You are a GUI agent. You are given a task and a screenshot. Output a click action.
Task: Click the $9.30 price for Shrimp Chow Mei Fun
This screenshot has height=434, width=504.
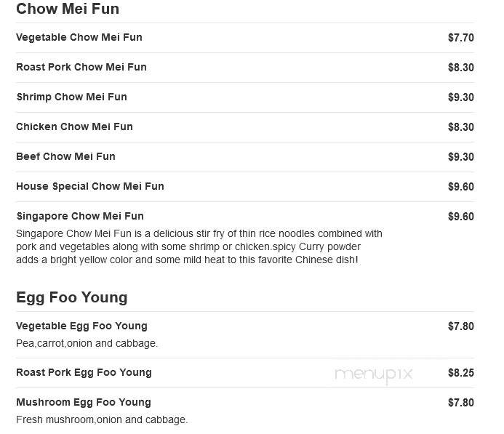click(461, 97)
